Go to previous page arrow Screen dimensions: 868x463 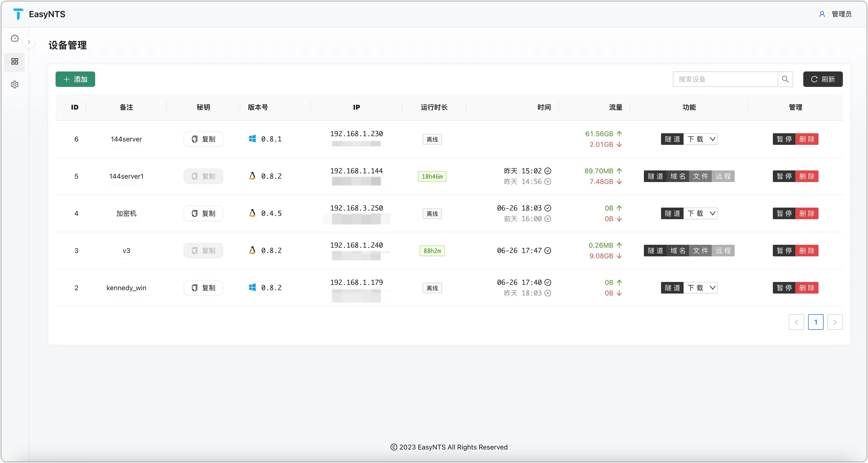click(796, 322)
